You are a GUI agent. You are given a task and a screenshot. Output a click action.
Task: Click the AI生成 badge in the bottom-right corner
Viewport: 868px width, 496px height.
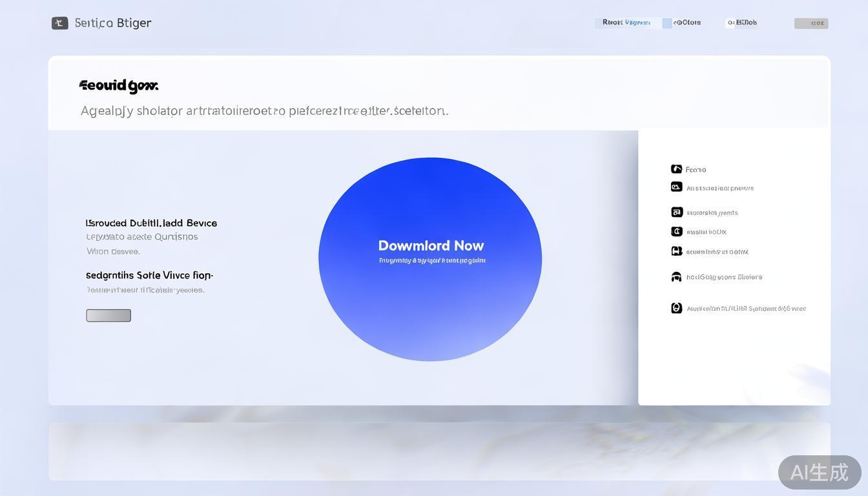click(x=819, y=472)
